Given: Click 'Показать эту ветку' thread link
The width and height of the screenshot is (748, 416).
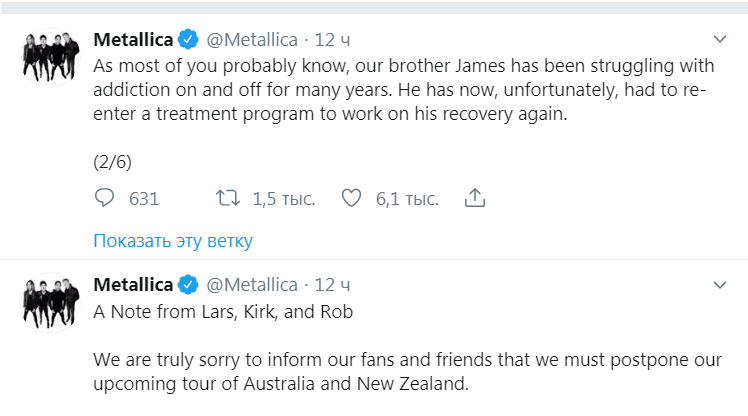Looking at the screenshot, I should [x=173, y=241].
